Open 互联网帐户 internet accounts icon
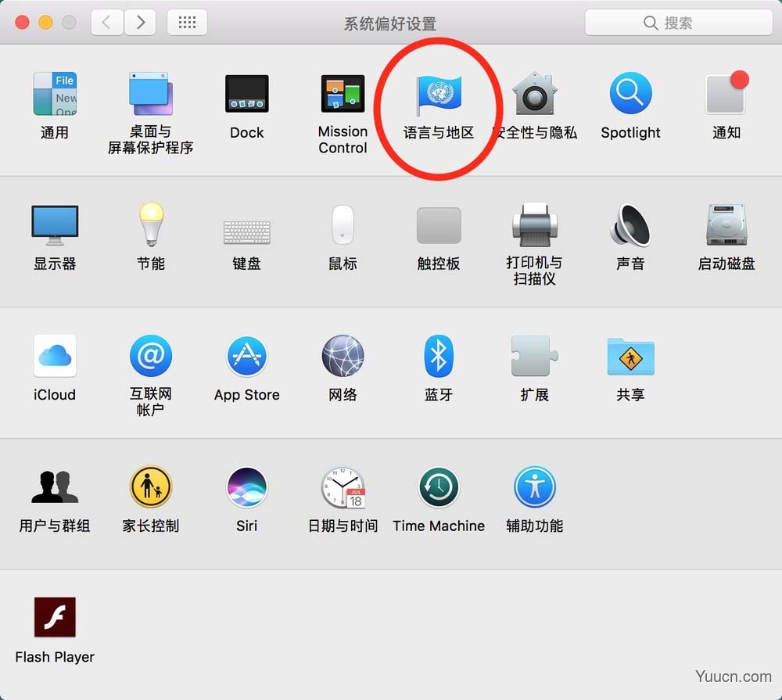 coord(151,356)
